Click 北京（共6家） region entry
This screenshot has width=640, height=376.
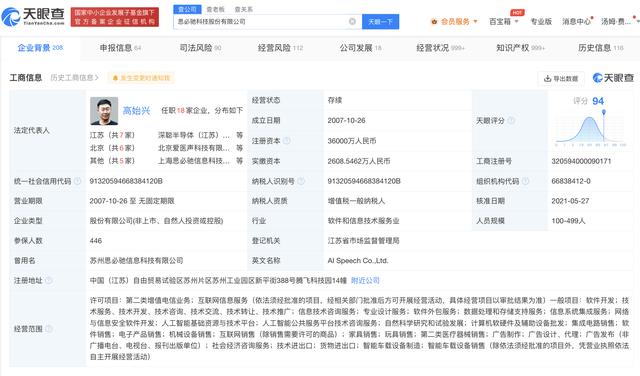(112, 148)
